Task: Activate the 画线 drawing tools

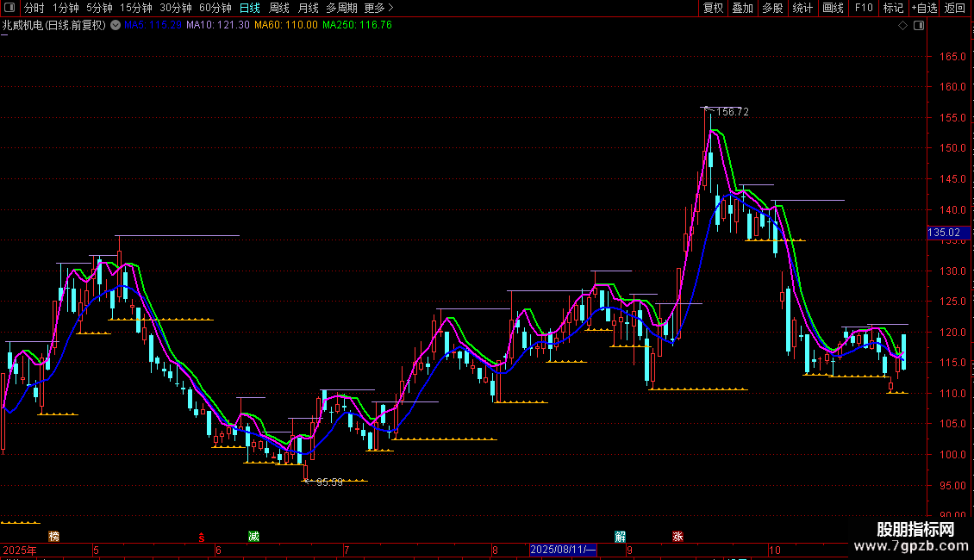Action: coord(833,8)
